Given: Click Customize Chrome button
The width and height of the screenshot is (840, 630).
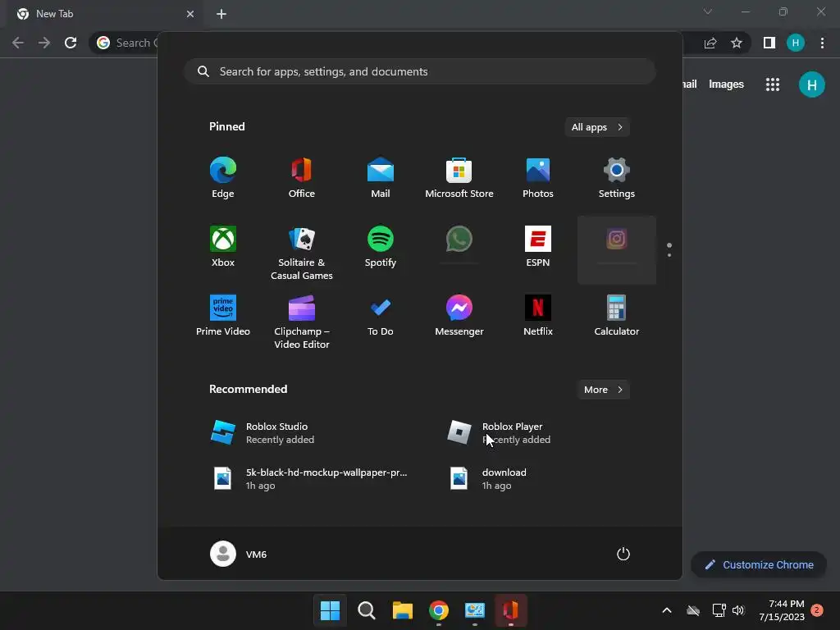Looking at the screenshot, I should pyautogui.click(x=759, y=564).
